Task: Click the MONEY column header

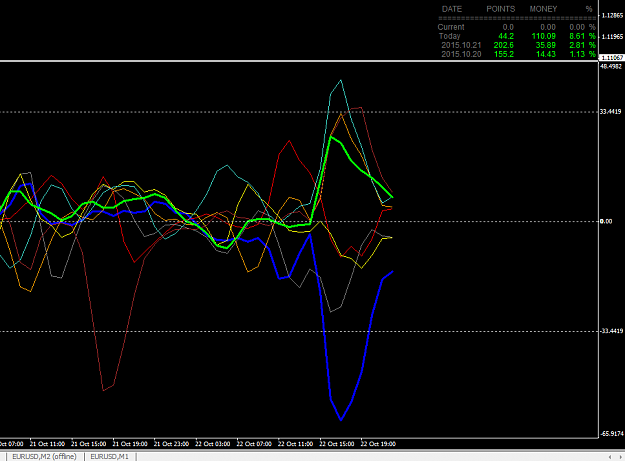Action: [x=543, y=9]
